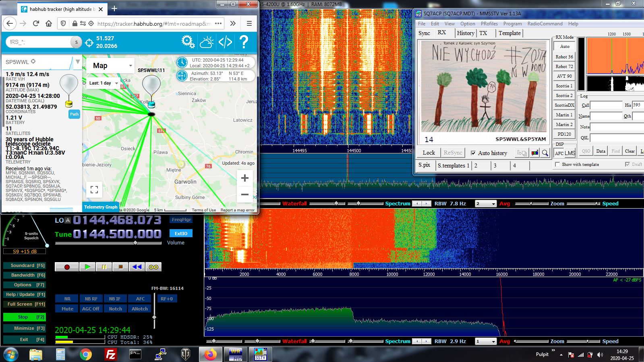Zoom in on the tracker map
The width and height of the screenshot is (644, 362).
tap(244, 178)
